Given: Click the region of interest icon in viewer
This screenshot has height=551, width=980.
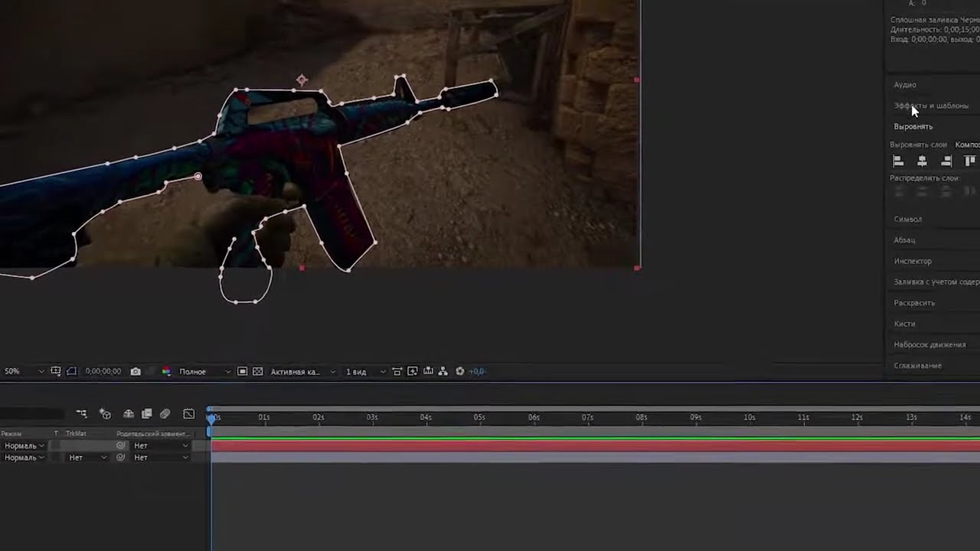Looking at the screenshot, I should coord(56,371).
